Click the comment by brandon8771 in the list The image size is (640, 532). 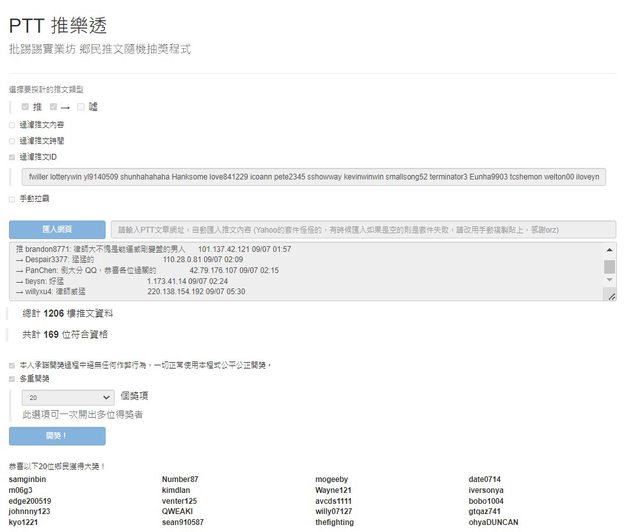(x=150, y=249)
